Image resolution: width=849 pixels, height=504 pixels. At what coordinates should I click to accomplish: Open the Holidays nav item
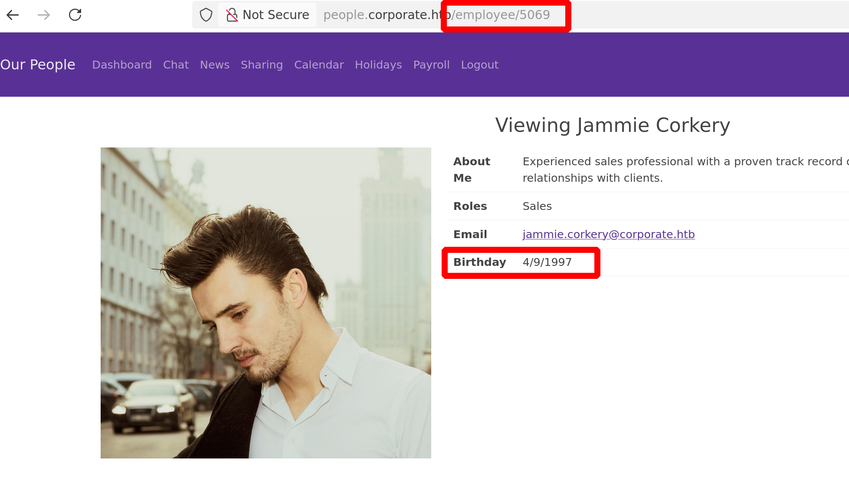[378, 65]
